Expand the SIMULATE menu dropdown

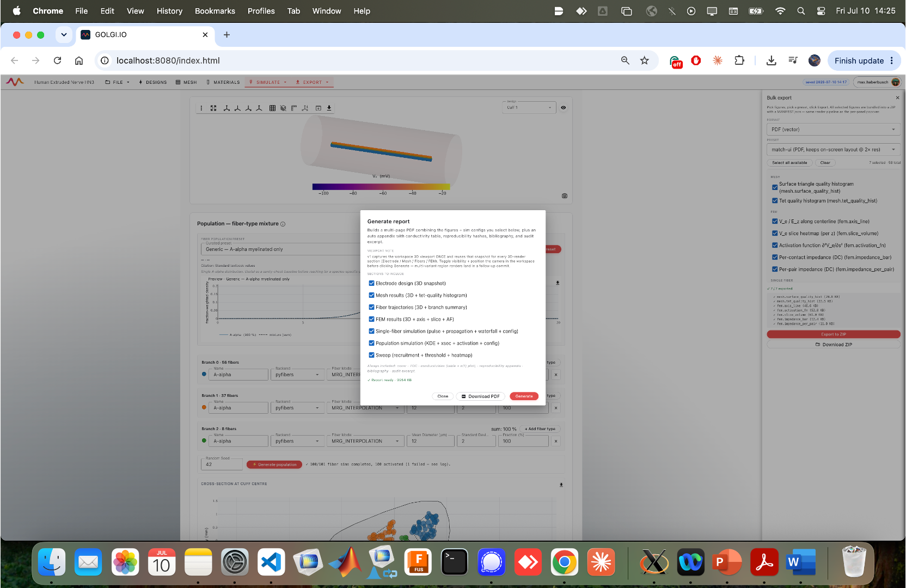pos(267,82)
